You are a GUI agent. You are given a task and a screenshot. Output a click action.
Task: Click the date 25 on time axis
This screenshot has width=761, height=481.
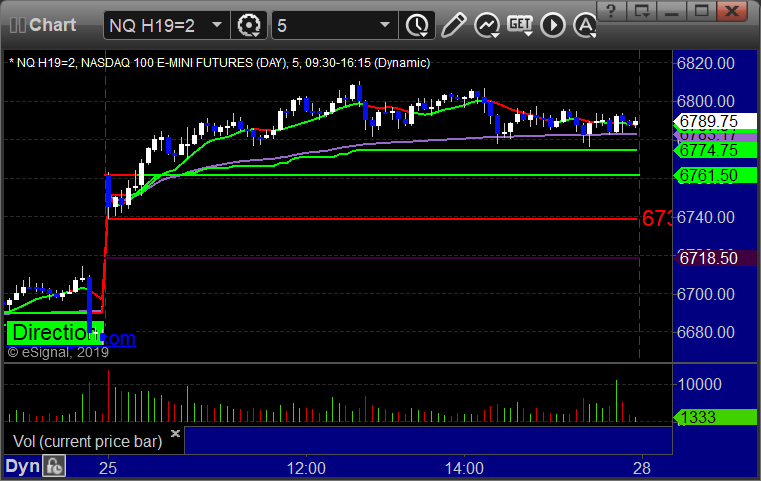pyautogui.click(x=108, y=468)
